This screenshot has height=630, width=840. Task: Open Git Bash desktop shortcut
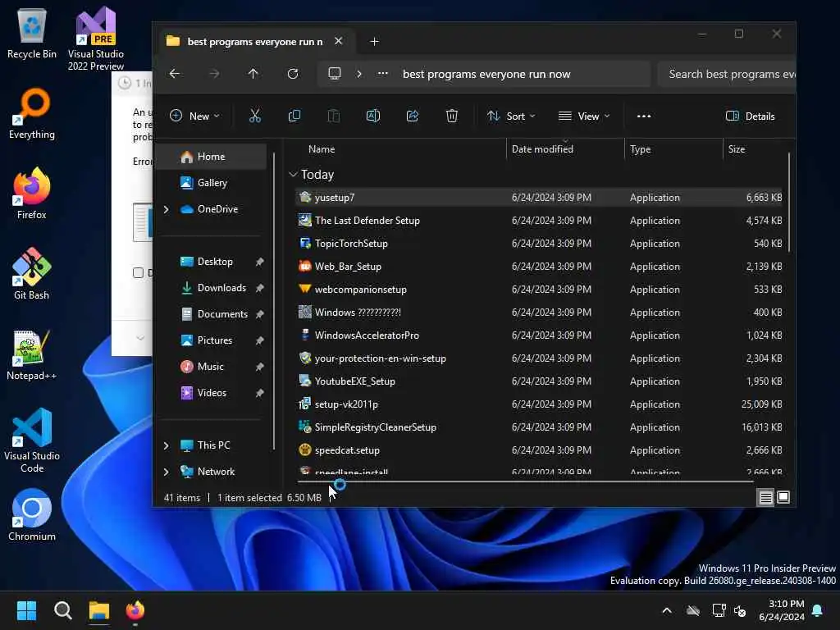[x=32, y=274]
